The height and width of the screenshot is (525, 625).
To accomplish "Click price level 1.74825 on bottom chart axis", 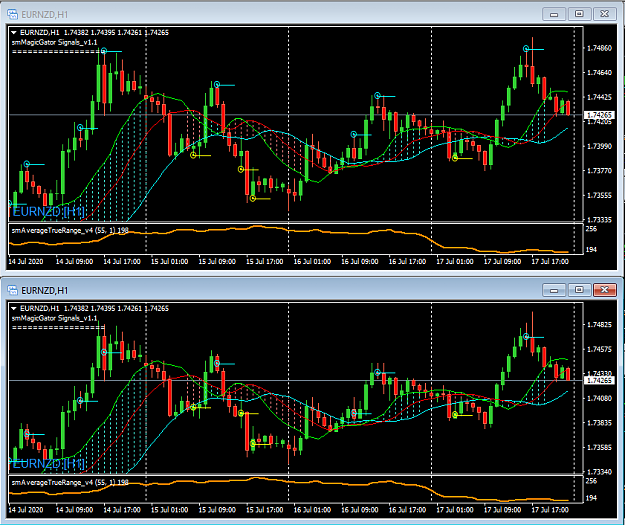I will click(599, 324).
